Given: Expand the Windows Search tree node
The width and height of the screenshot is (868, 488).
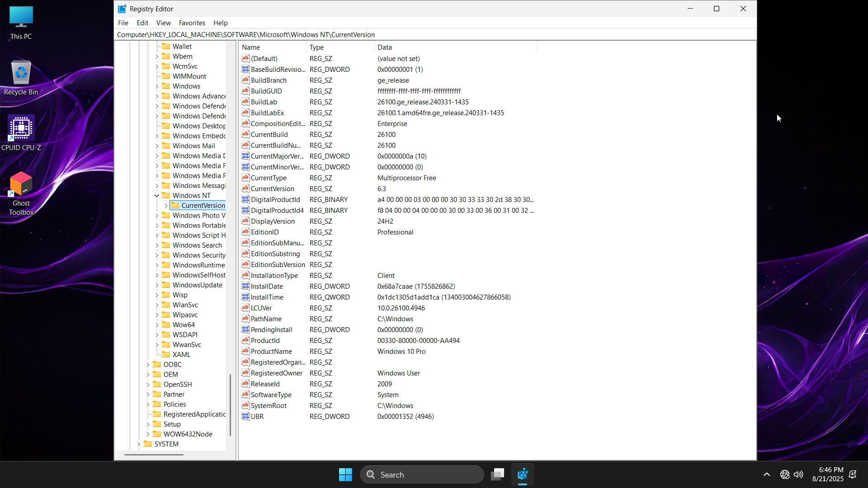Looking at the screenshot, I should coord(157,245).
